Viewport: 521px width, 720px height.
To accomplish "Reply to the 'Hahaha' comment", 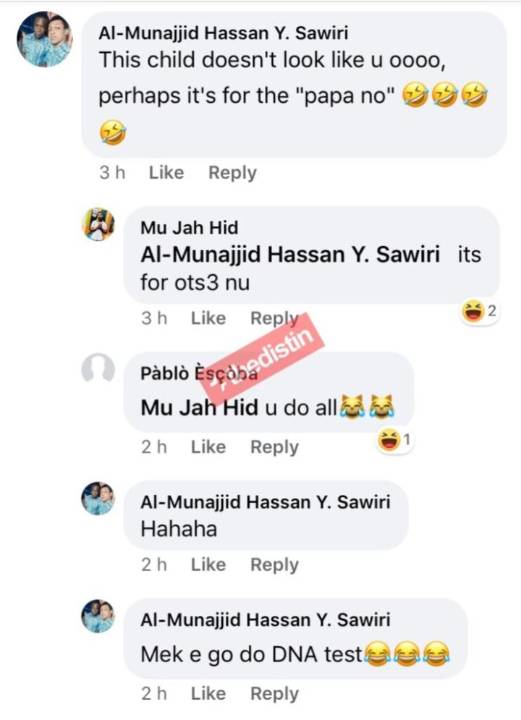I will (x=275, y=565).
